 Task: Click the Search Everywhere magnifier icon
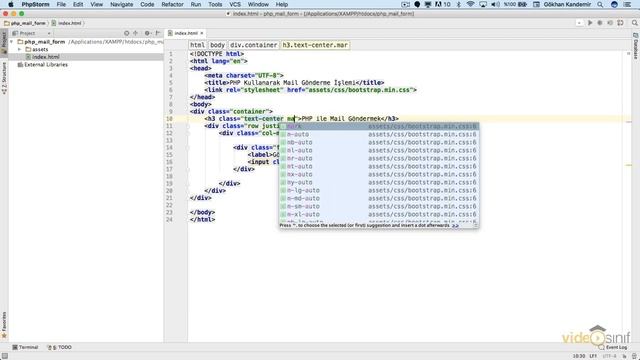pos(635,23)
